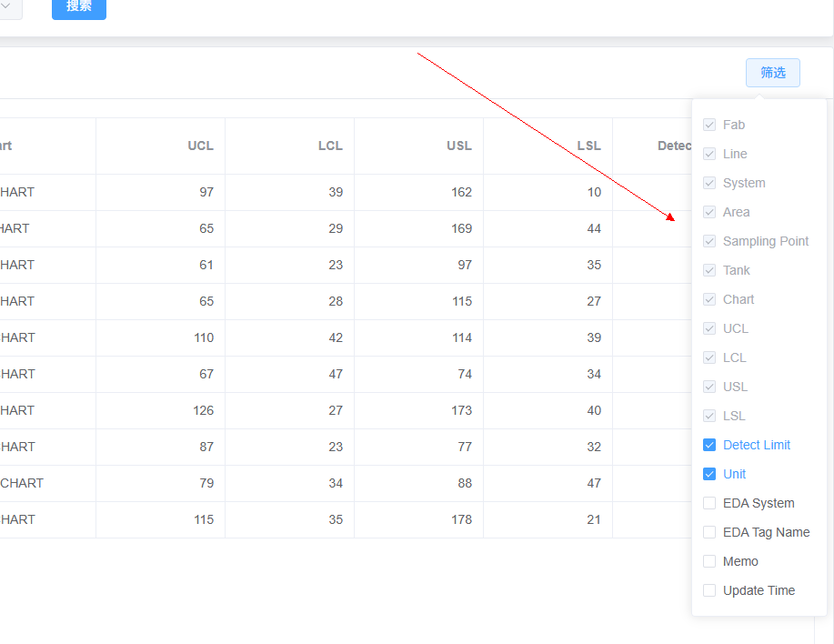Screen dimensions: 834x644
Task: Open the 筛选 column filter button
Action: (x=772, y=73)
